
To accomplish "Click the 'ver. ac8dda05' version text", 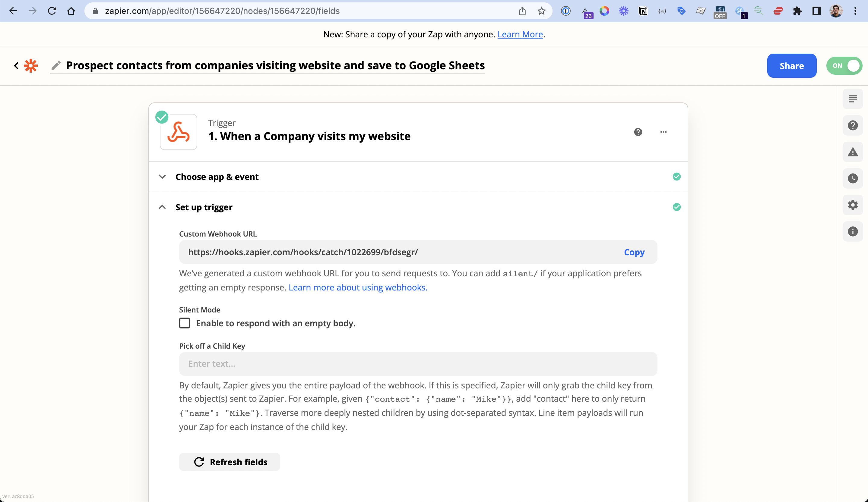I will 18,496.
